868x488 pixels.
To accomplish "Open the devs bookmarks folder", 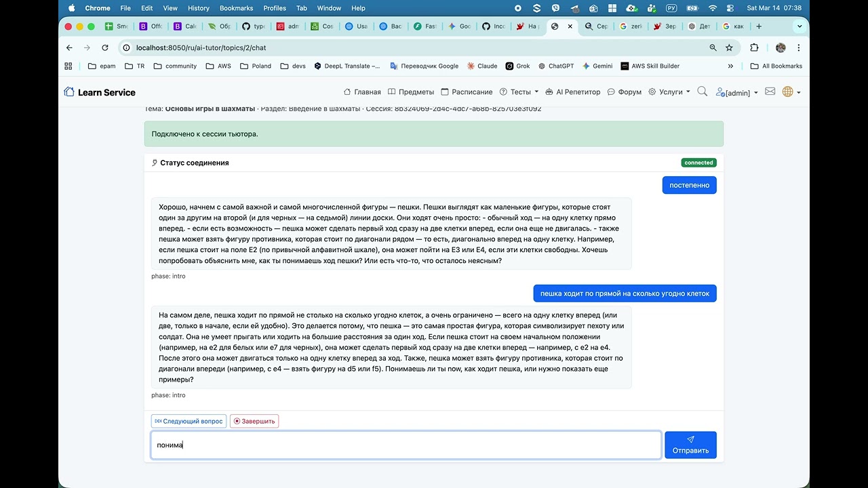I will [293, 66].
